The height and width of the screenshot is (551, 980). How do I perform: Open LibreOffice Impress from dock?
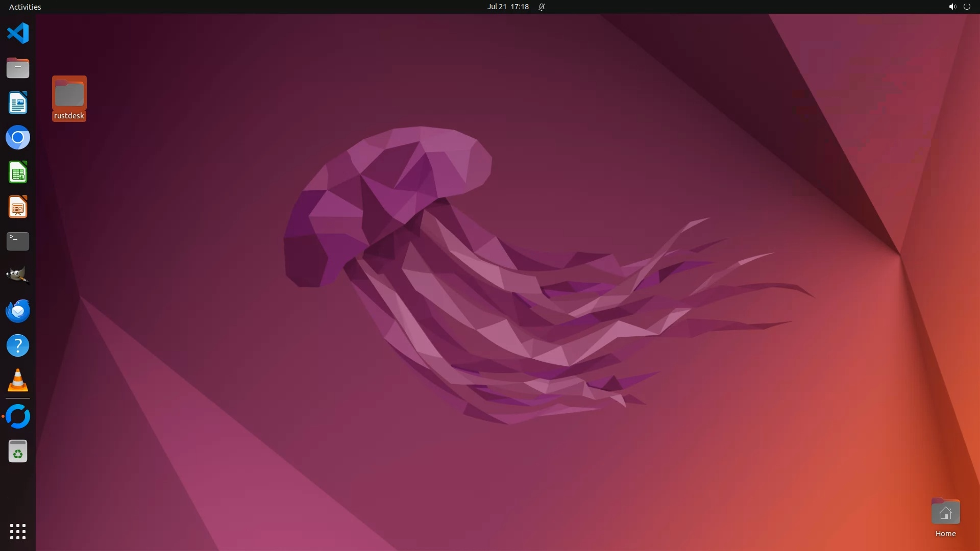[x=18, y=207]
